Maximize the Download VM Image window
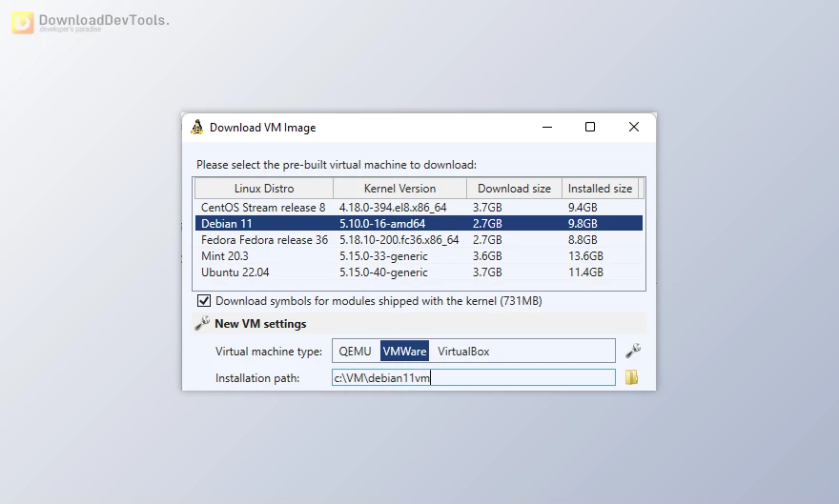 click(x=589, y=128)
